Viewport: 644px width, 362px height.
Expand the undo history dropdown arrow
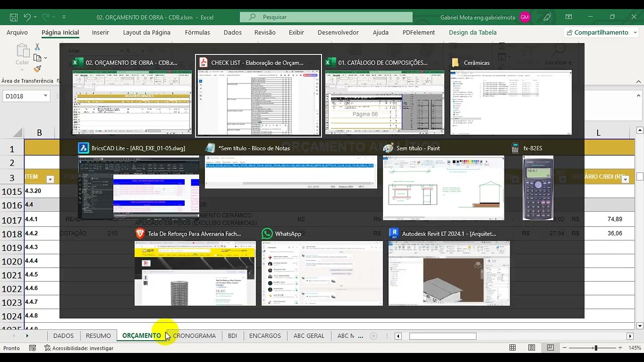point(36,17)
